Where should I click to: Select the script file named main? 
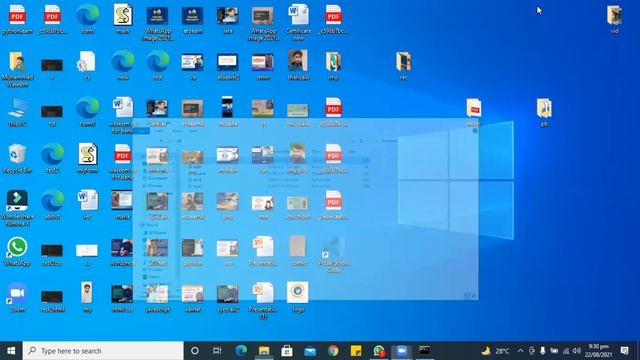[x=122, y=19]
